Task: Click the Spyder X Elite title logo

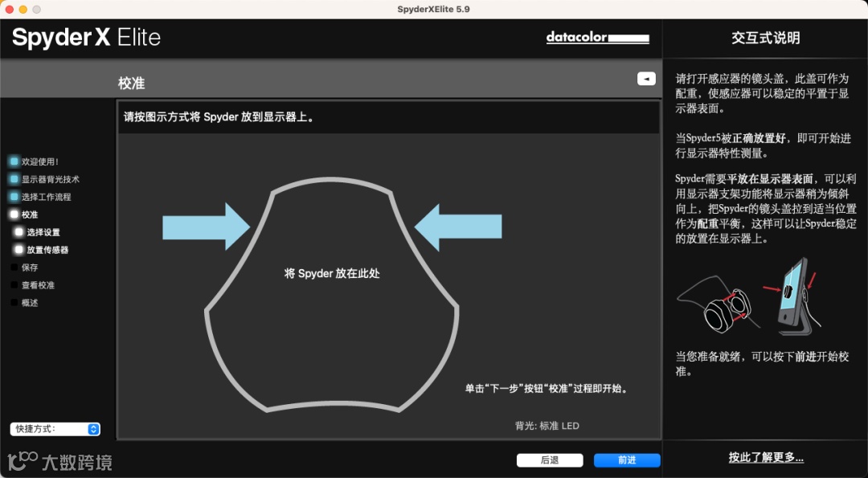Action: pyautogui.click(x=86, y=38)
